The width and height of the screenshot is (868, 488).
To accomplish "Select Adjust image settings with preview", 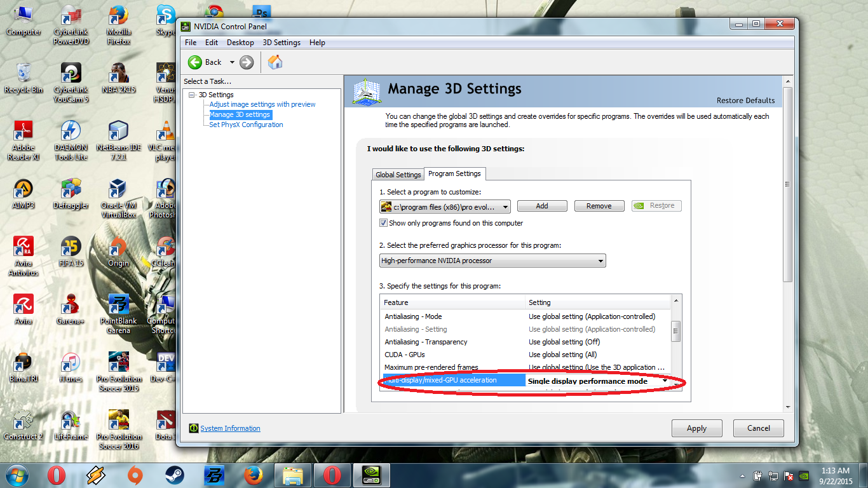I will coord(262,104).
